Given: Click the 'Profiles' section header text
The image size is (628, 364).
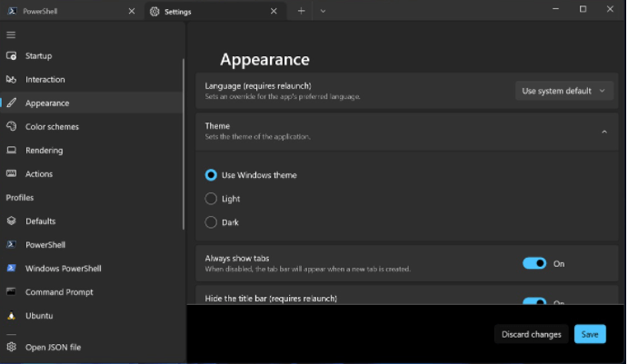Looking at the screenshot, I should tap(20, 198).
